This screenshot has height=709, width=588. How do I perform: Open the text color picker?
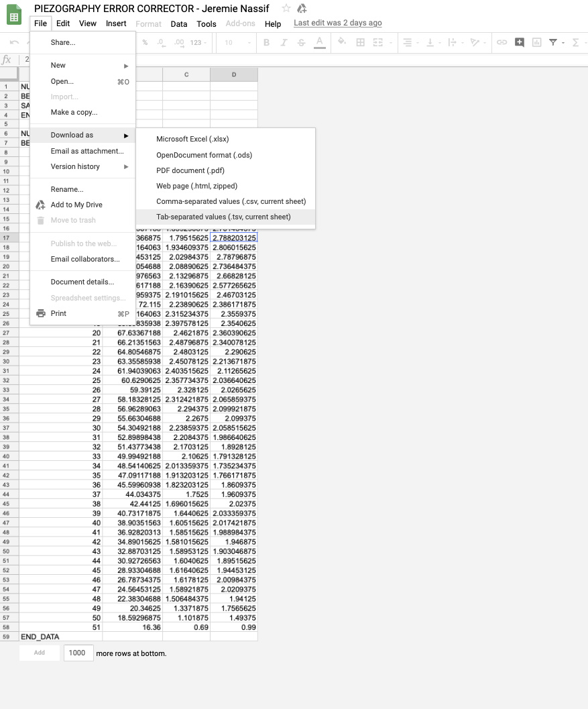319,42
